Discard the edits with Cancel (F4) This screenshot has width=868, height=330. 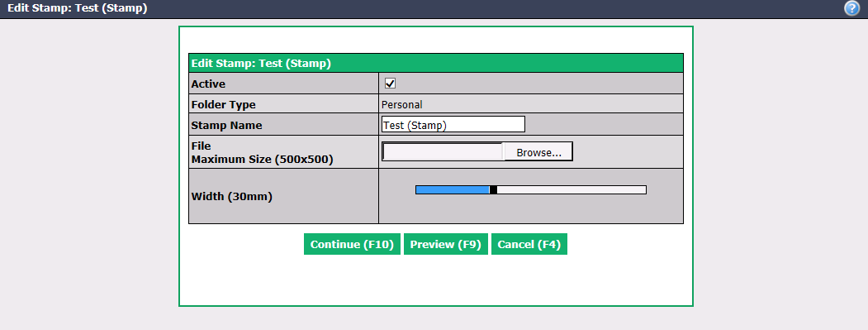529,244
